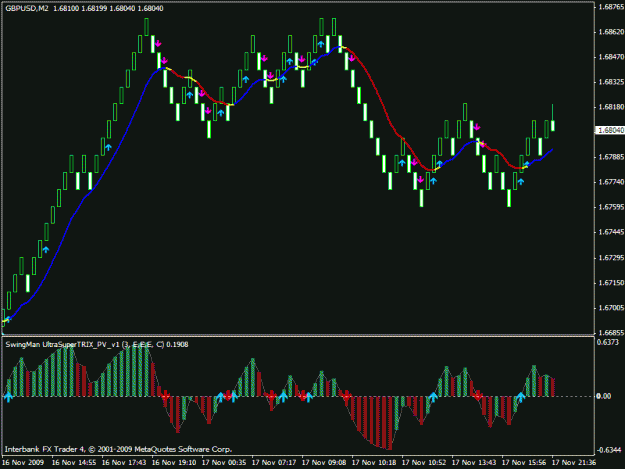The width and height of the screenshot is (625, 469).
Task: Click the highlighted current price tag 1.68040
Action: coord(610,131)
